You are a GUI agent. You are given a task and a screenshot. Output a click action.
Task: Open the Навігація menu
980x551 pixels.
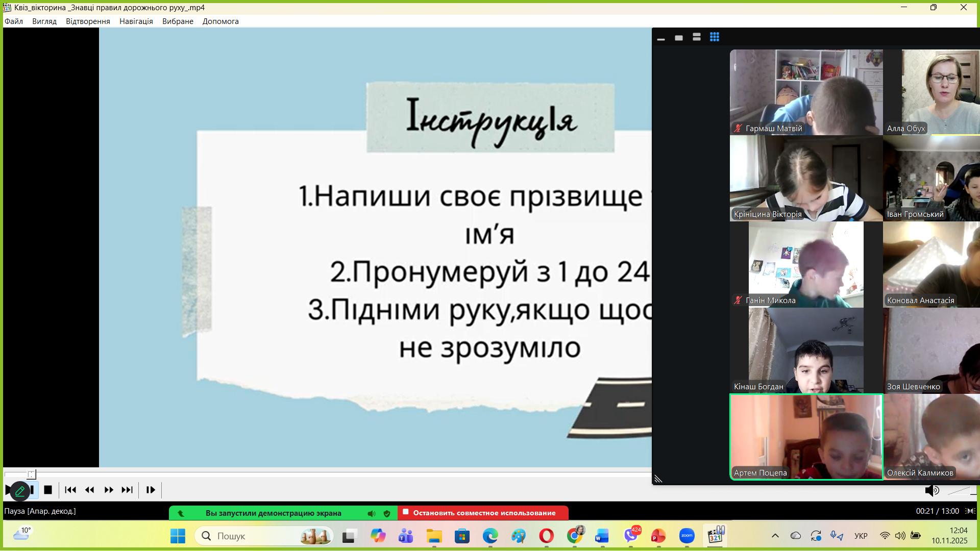[136, 21]
